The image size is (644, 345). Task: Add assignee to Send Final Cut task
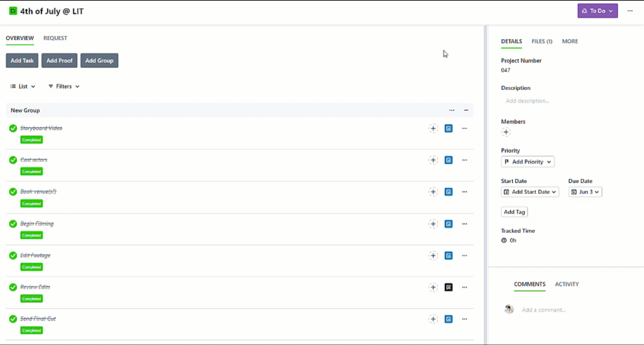point(433,319)
